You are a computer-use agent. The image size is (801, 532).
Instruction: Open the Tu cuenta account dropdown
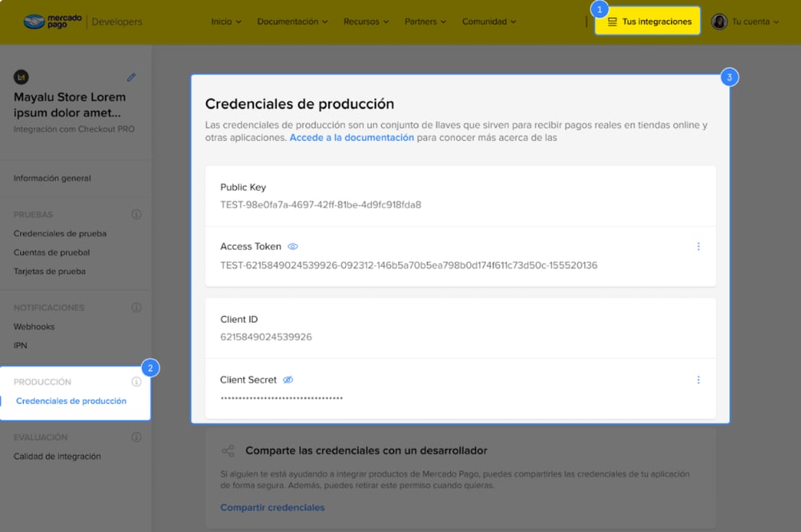point(755,22)
